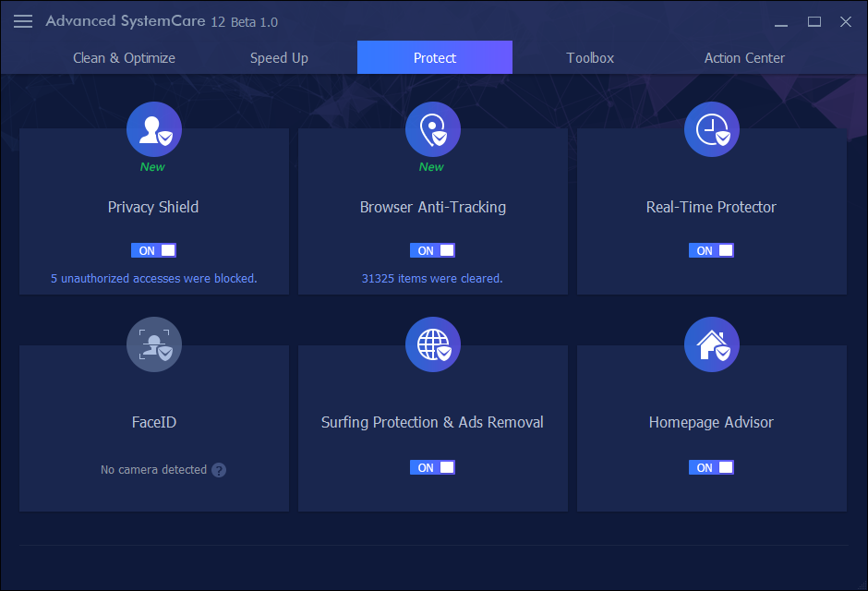Screen dimensions: 868x591
Task: Click the FaceID title text
Action: point(154,422)
